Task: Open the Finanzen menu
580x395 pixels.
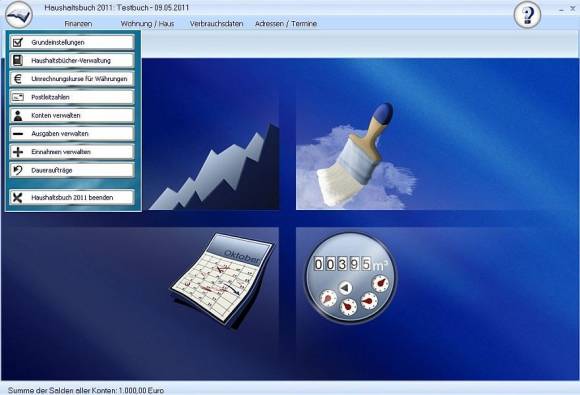Action: [78, 24]
